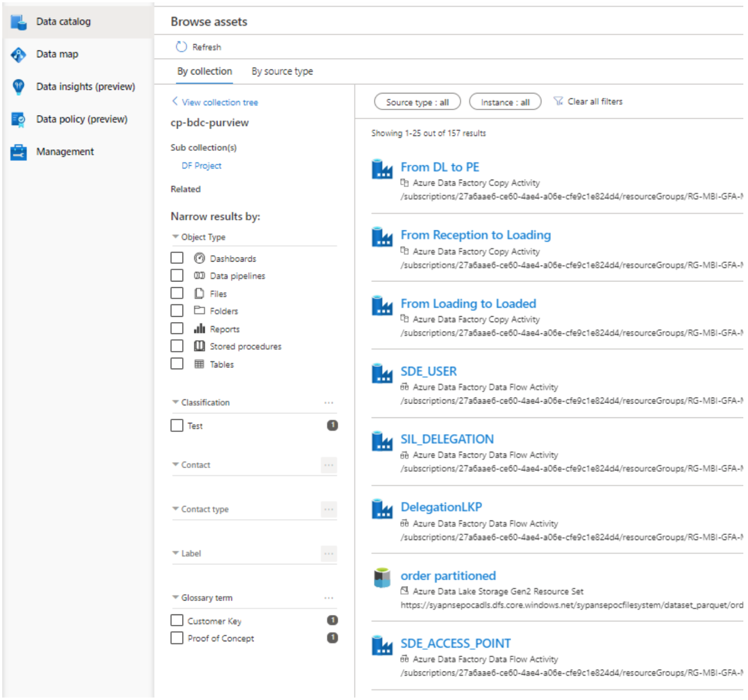This screenshot has height=700, width=748.
Task: Click the back chevron beside View collection tree
Action: coord(174,101)
